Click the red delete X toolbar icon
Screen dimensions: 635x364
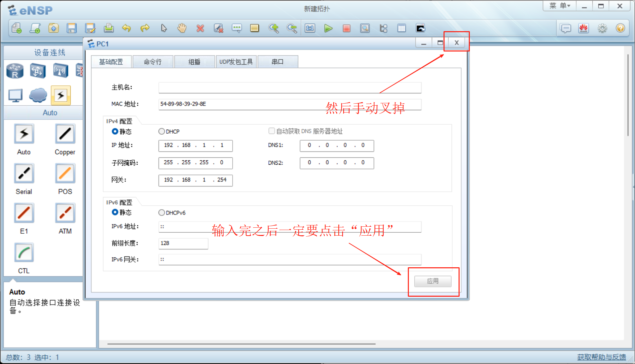tap(200, 28)
